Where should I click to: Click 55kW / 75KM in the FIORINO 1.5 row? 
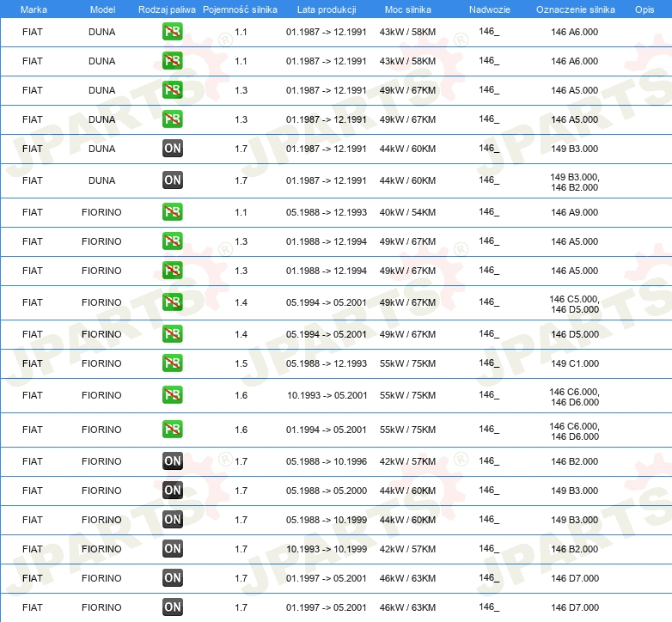407,363
